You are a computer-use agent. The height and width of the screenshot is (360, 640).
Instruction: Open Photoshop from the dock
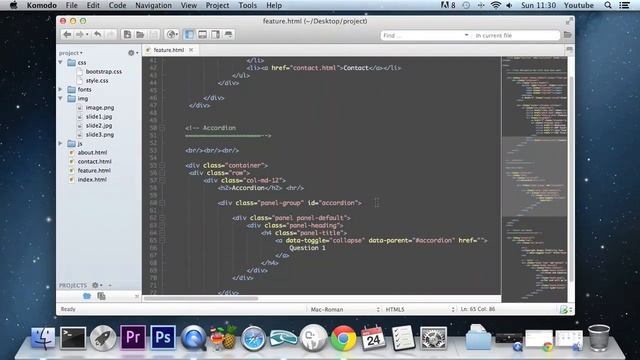[x=162, y=338]
